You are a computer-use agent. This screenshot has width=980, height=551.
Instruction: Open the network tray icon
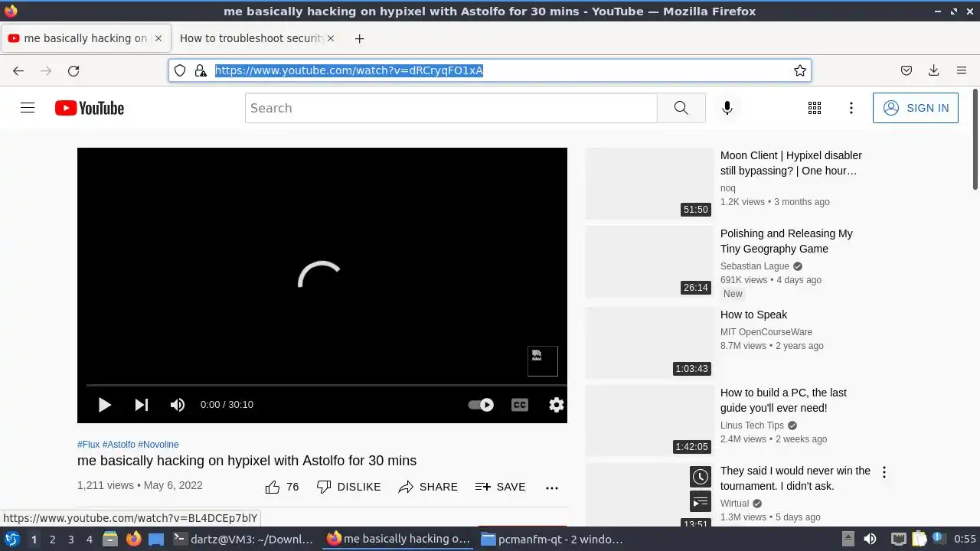(x=899, y=540)
